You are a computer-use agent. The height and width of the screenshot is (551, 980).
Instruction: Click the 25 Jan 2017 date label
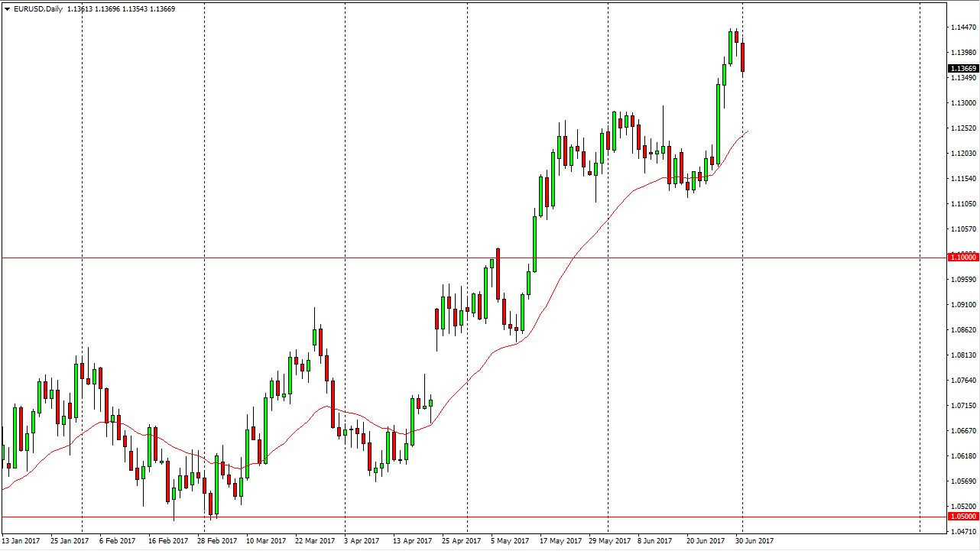point(70,541)
